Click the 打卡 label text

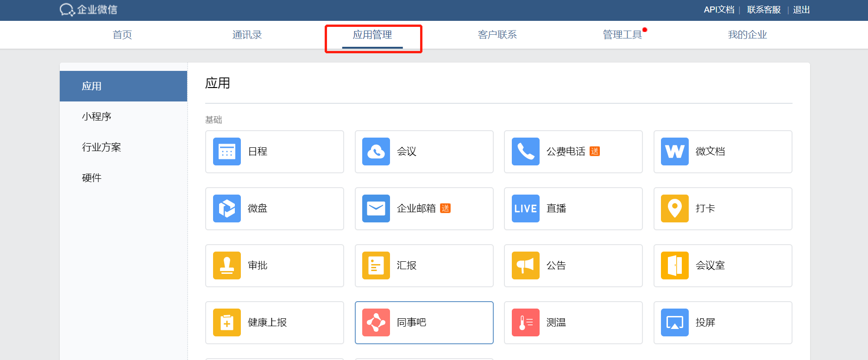click(x=705, y=208)
